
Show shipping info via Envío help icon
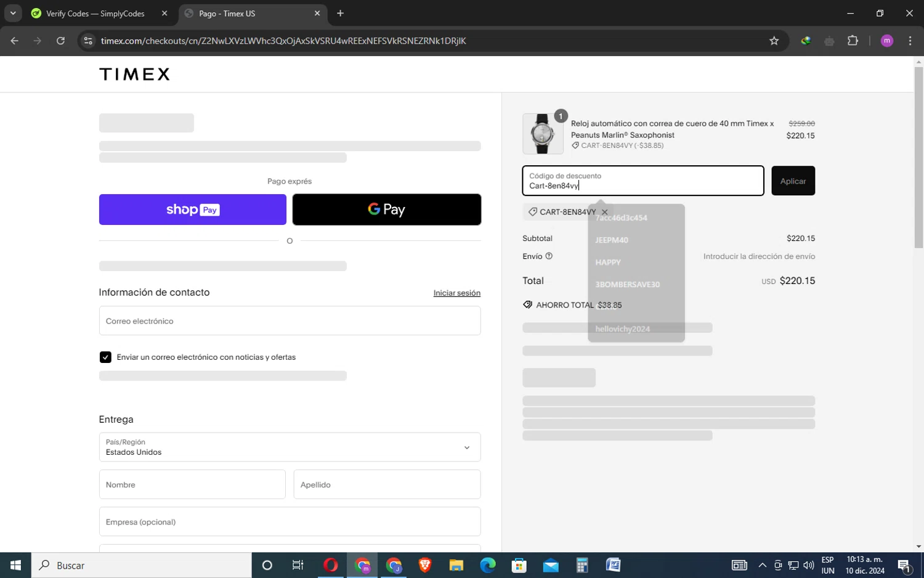549,256
